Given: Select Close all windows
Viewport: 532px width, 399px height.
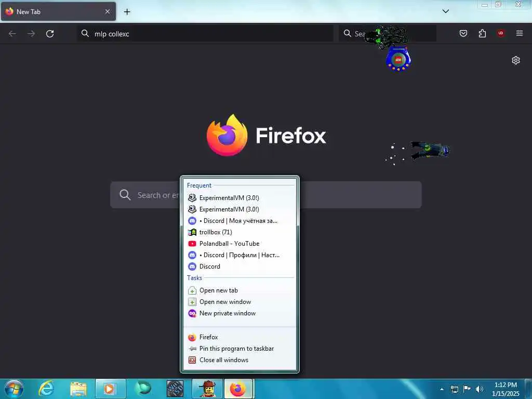Looking at the screenshot, I should (x=240, y=361).
